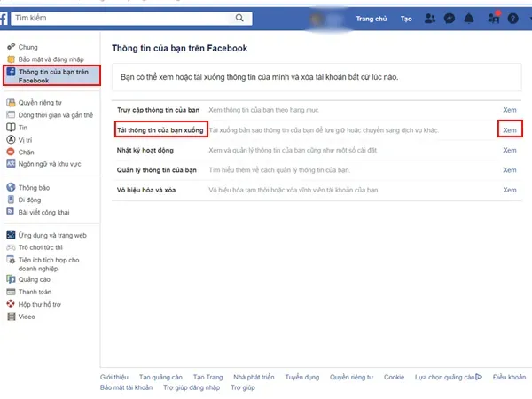Open Ngôn ngữ và khu vực settings

click(50, 164)
